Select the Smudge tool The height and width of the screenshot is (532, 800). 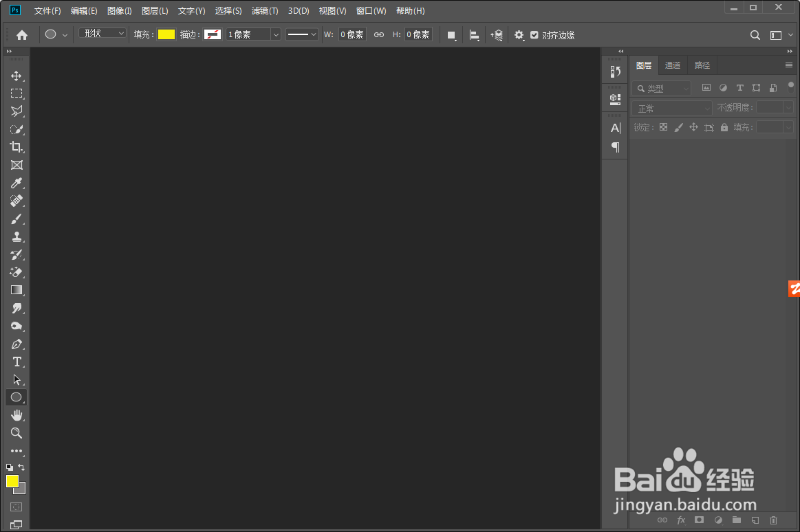(17, 309)
